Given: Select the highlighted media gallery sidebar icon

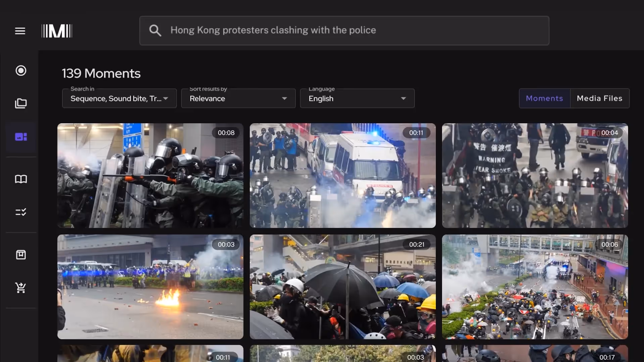Looking at the screenshot, I should tap(21, 137).
